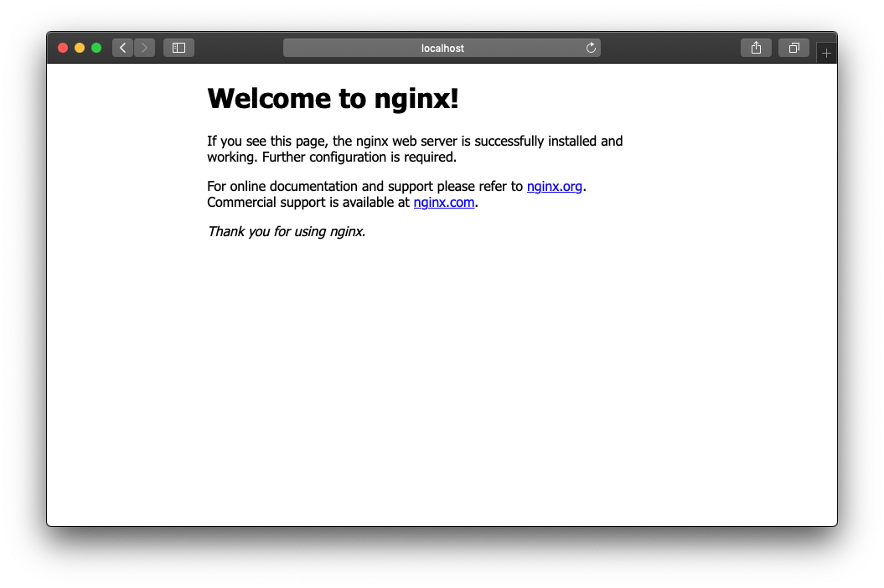Click the "Thank you for using nginx." text

[286, 231]
